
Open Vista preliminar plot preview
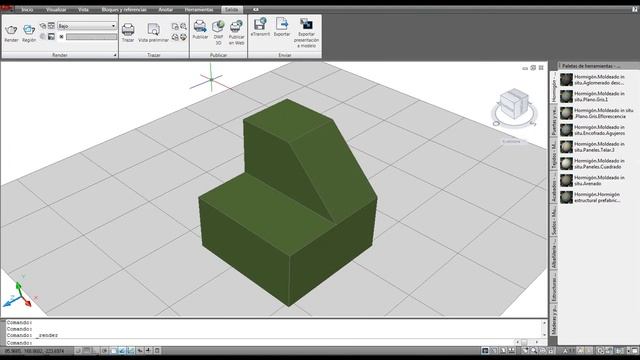153,30
